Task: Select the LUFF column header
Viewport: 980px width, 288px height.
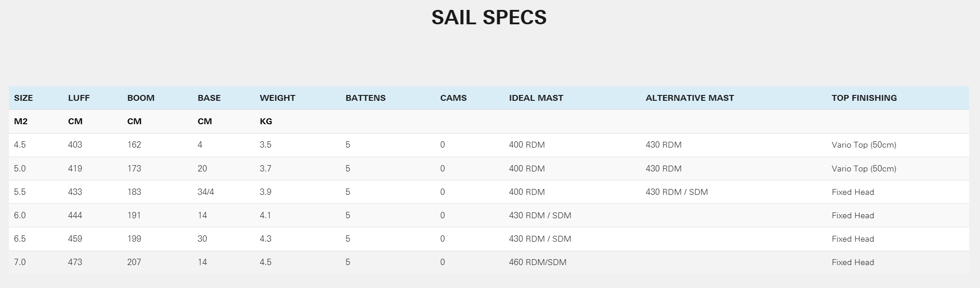Action: pyautogui.click(x=79, y=98)
